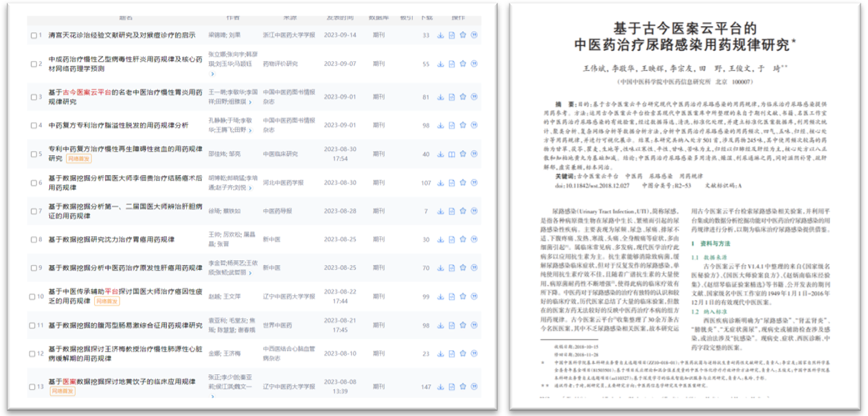Screen dimensions: 868x416
Task: Open source journal 浙江中医药大学学报 in row 1
Action: tap(289, 35)
